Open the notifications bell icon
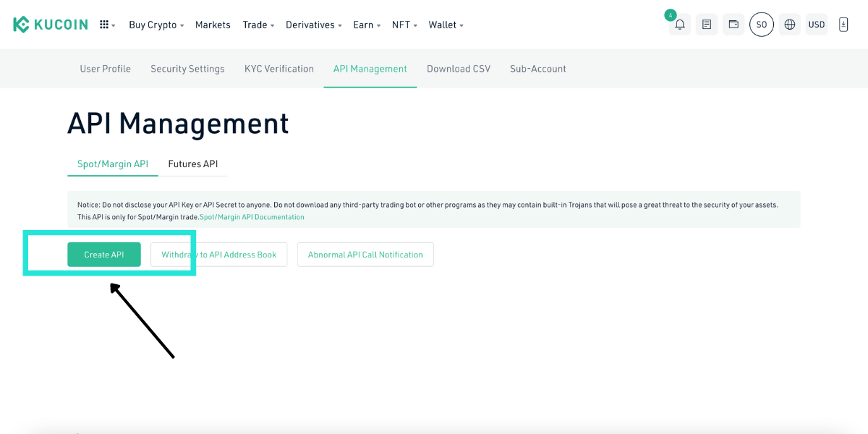The height and width of the screenshot is (434, 868). (680, 25)
